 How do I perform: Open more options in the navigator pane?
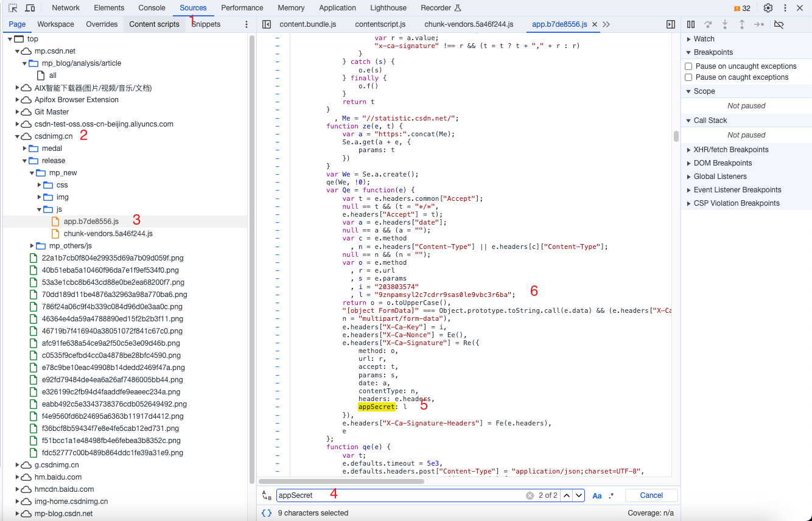point(247,24)
